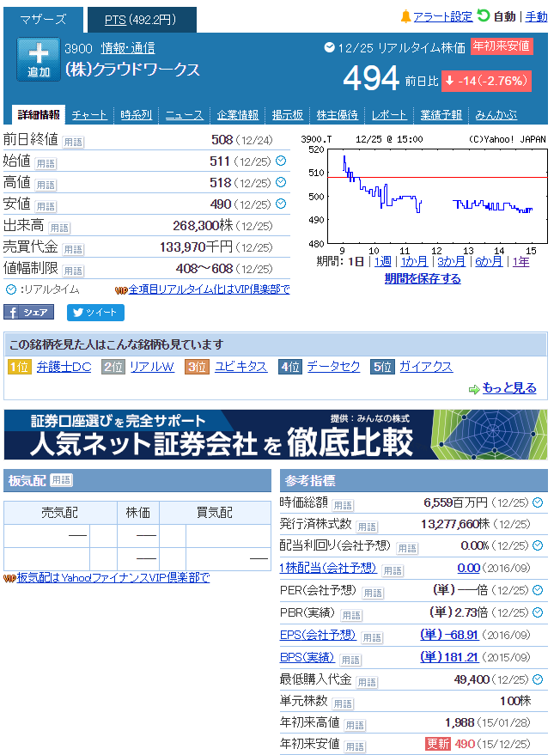Viewport: 560px width, 755px height.
Task: Click the 用語 badge next to PBR(実績)
Action: pyautogui.click(x=351, y=615)
